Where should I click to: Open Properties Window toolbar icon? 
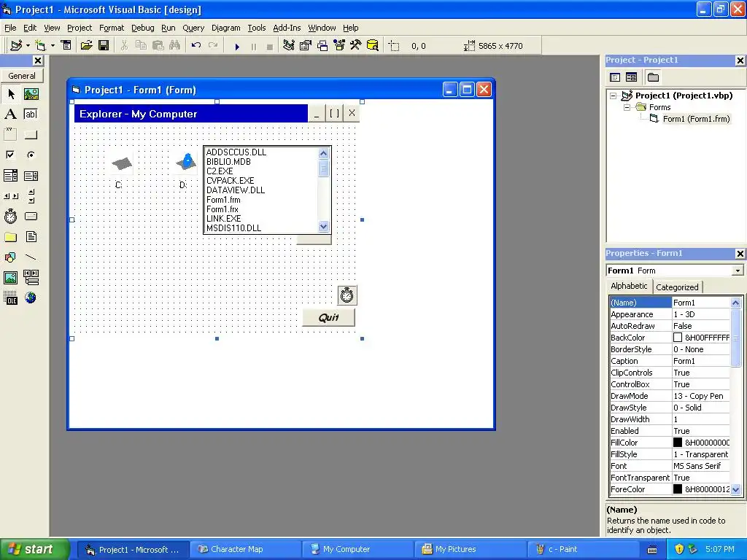pos(306,45)
